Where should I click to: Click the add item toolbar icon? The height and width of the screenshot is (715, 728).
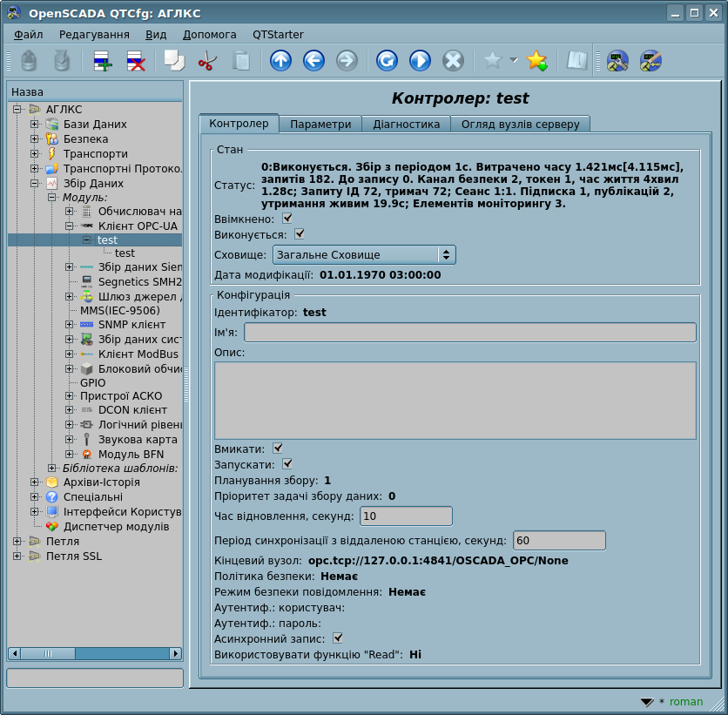tap(102, 61)
